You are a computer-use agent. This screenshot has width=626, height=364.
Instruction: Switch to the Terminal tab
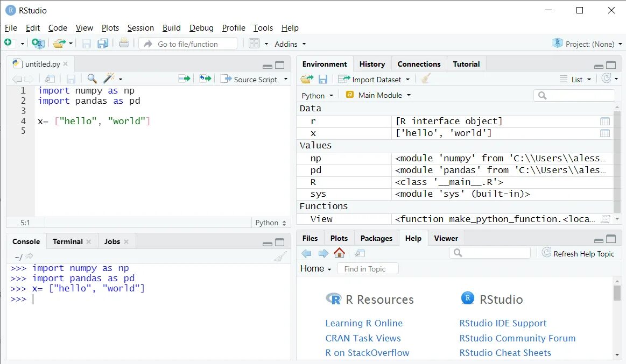67,241
